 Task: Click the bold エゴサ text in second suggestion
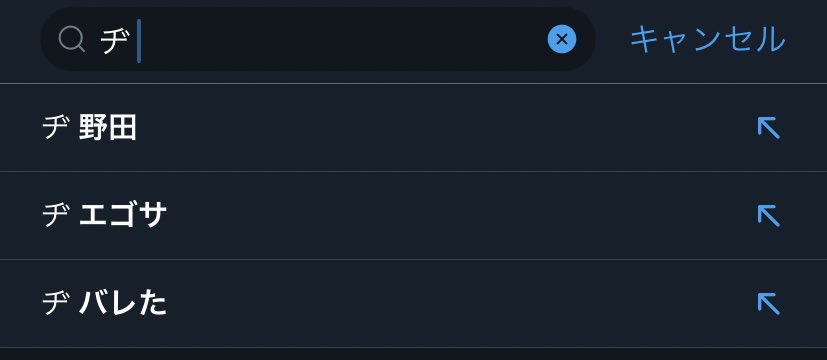123,216
